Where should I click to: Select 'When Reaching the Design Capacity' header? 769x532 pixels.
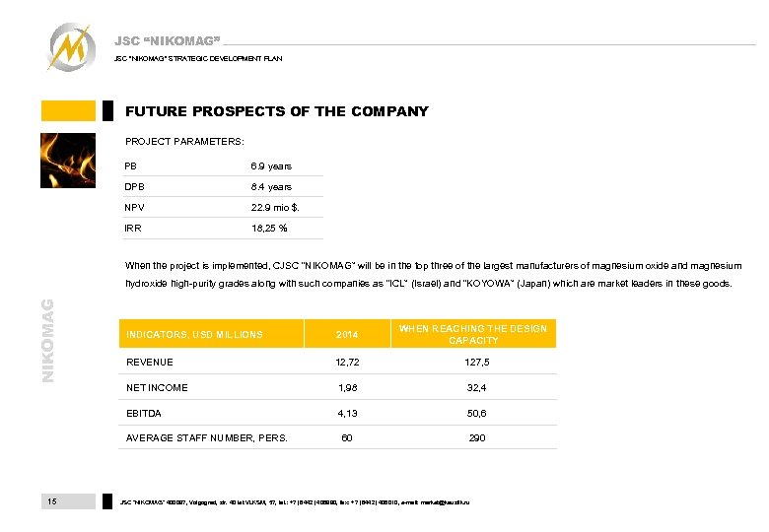click(x=472, y=334)
